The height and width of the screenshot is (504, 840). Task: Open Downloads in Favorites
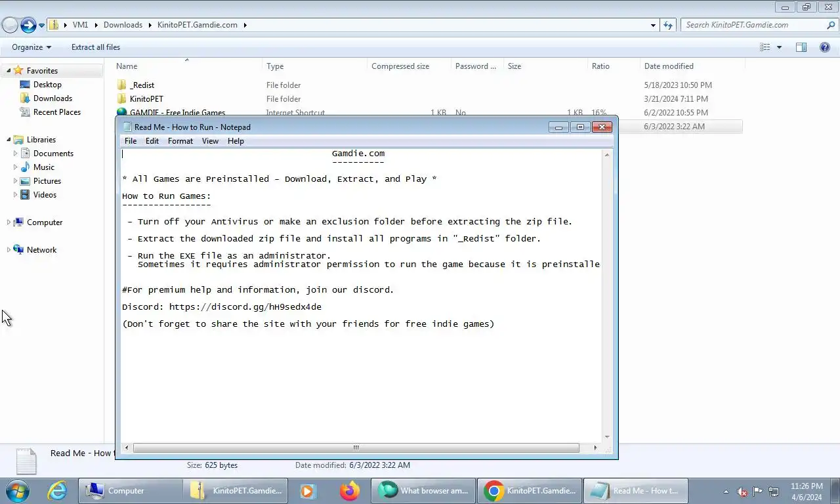52,98
